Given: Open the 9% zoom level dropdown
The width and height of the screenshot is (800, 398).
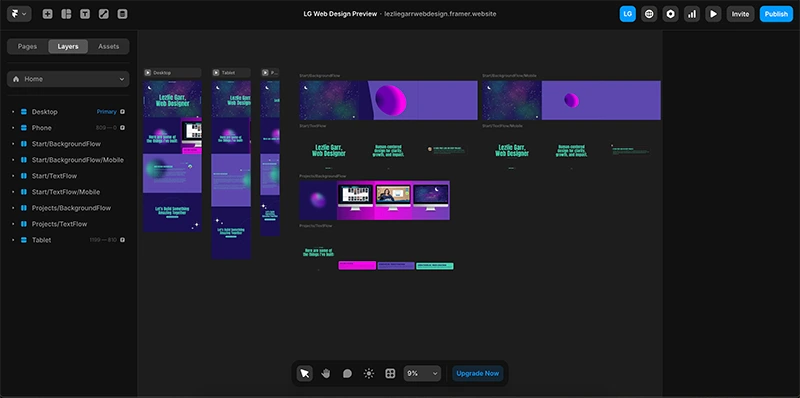Looking at the screenshot, I should [x=422, y=374].
